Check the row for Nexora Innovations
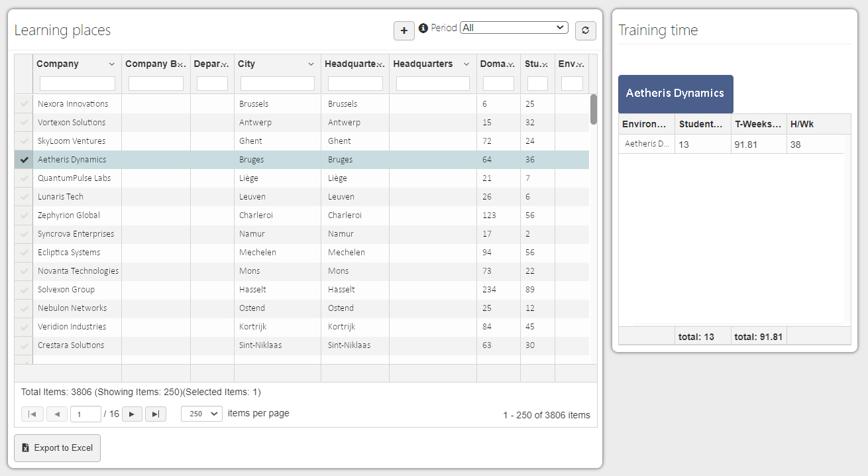 23,103
